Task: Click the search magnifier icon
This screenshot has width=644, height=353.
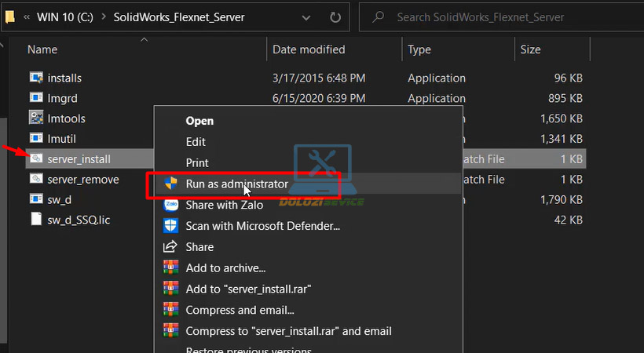Action: coord(378,16)
